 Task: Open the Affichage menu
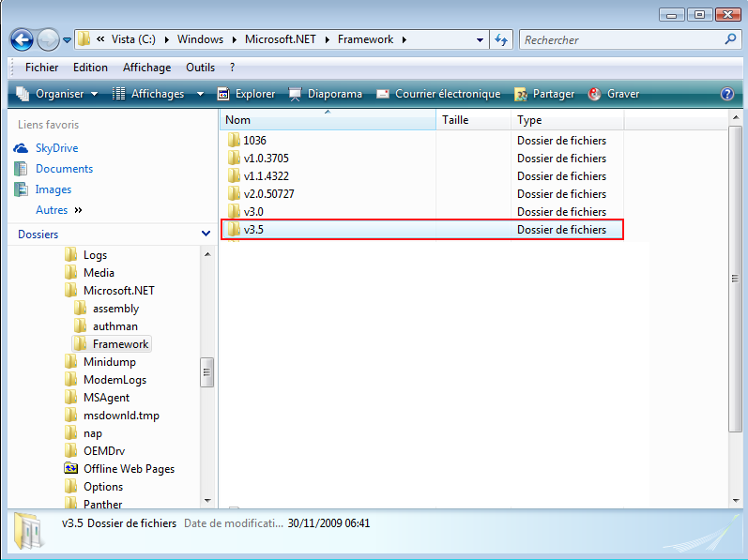tap(147, 68)
